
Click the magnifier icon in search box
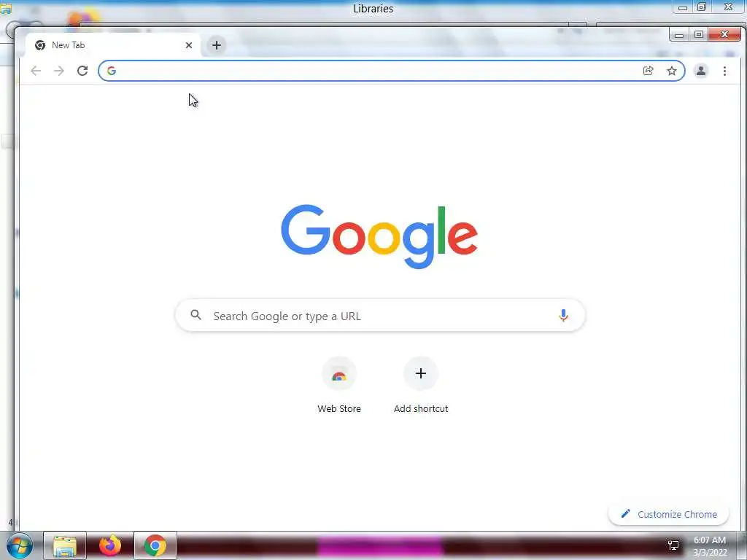pyautogui.click(x=196, y=315)
